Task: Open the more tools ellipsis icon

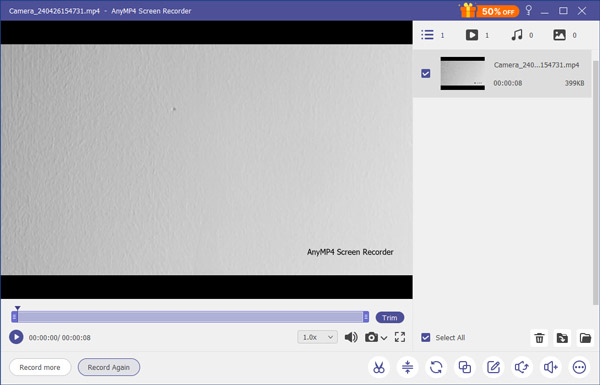Action: (x=579, y=367)
